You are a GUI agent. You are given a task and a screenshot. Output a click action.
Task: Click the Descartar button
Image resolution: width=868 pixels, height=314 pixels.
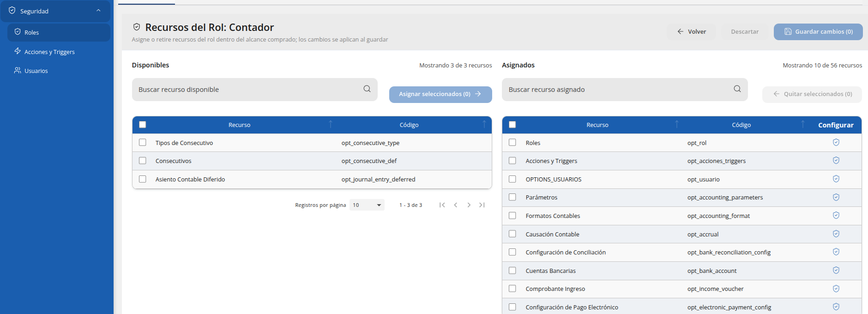[745, 31]
